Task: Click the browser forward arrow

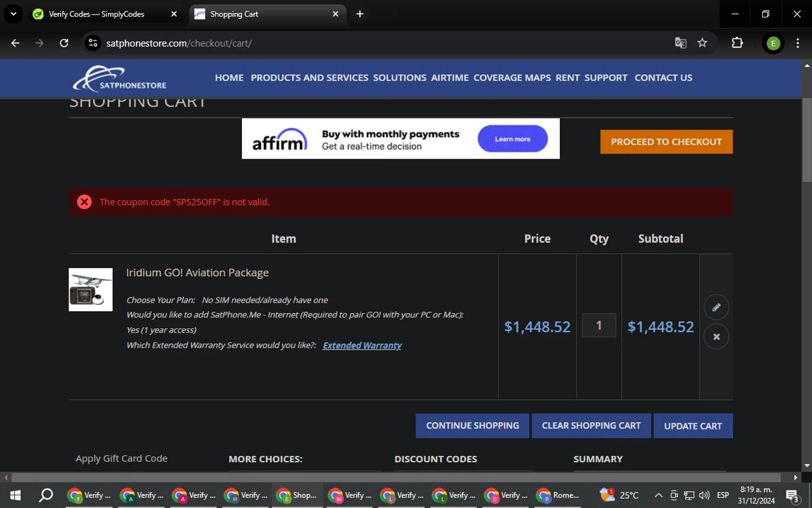Action: pos(39,43)
